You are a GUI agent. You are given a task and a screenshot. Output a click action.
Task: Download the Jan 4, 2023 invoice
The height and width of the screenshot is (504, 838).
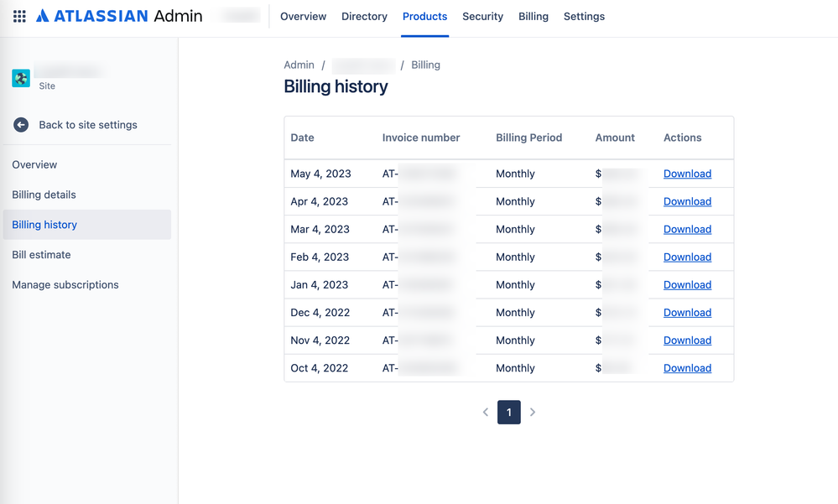click(687, 285)
